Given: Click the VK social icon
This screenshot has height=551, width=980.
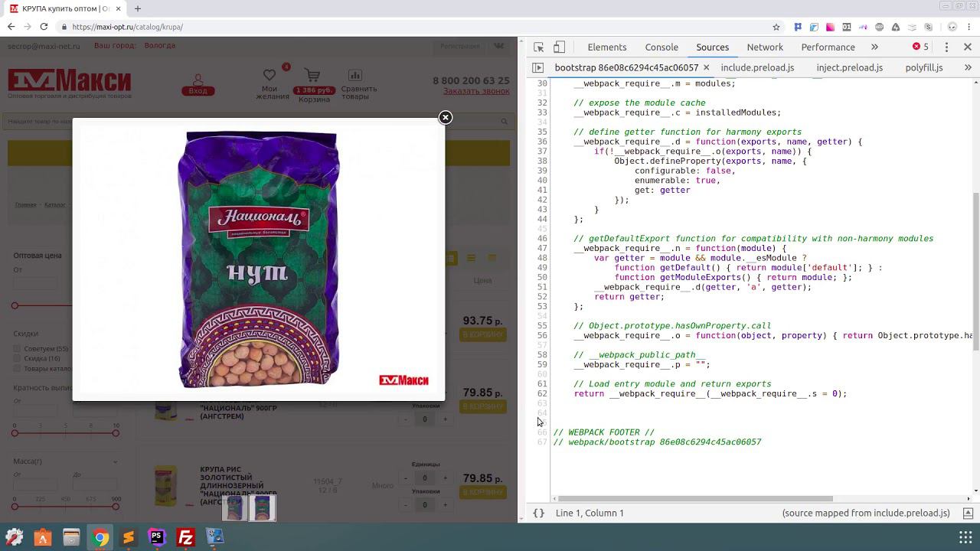Looking at the screenshot, I should [x=499, y=46].
